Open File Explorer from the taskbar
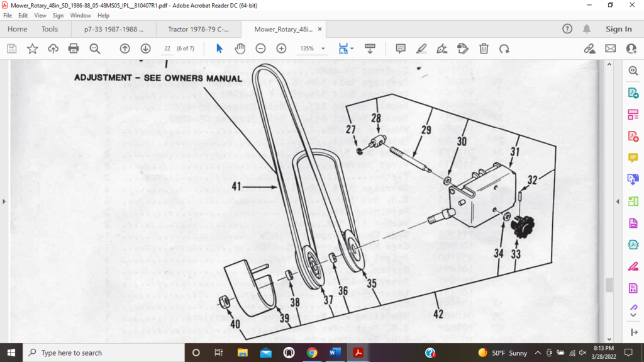644x362 pixels. (x=242, y=353)
